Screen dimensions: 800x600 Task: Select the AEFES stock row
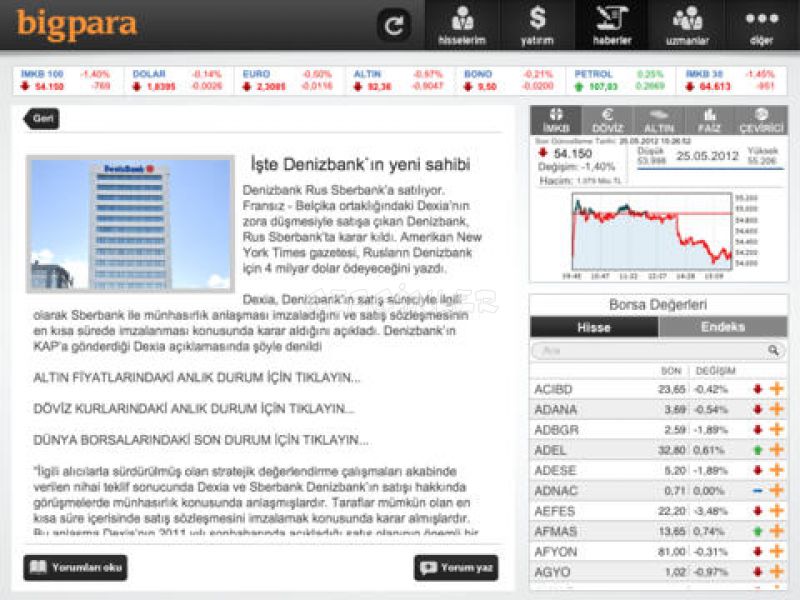click(x=659, y=511)
